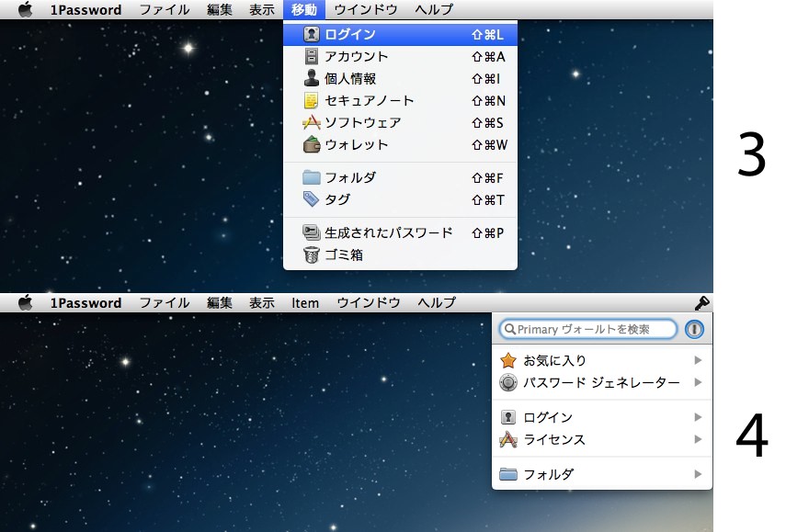Open お気に入り via its star icon
Image resolution: width=786 pixels, height=532 pixels.
click(508, 360)
